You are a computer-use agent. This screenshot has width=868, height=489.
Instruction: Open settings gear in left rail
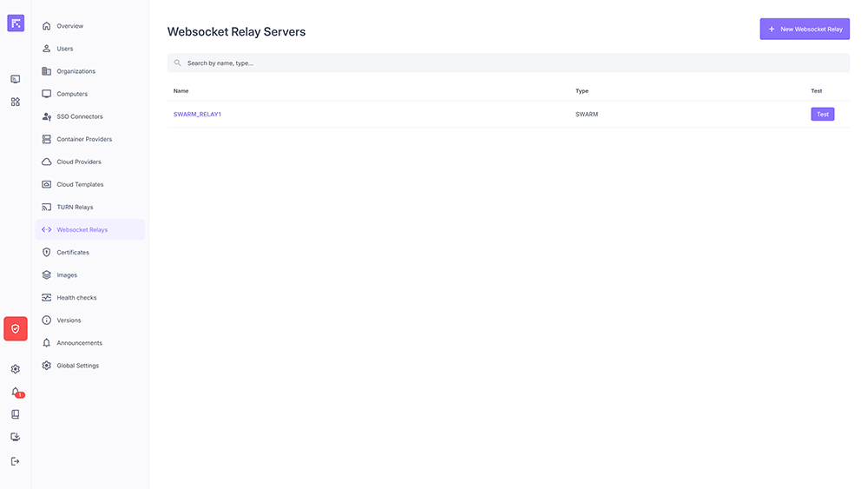(x=16, y=369)
